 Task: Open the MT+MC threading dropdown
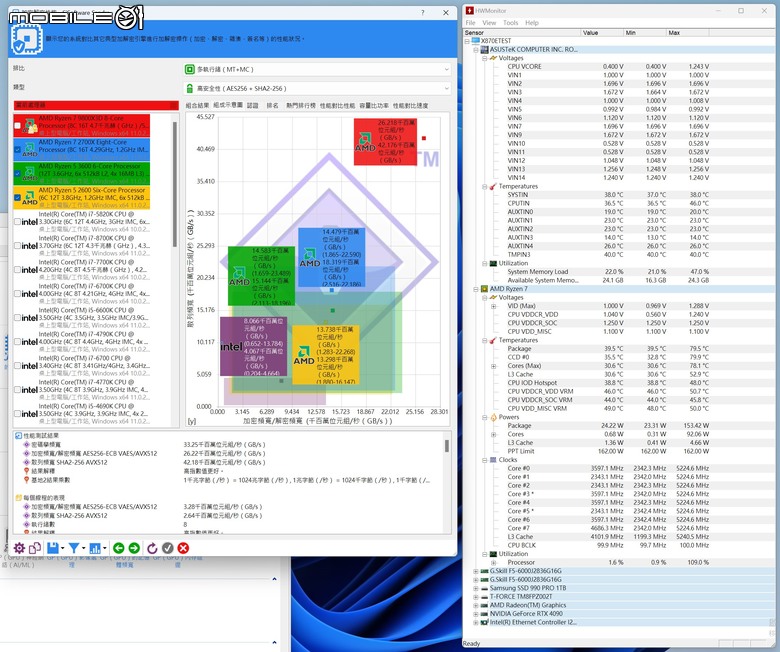tap(446, 69)
